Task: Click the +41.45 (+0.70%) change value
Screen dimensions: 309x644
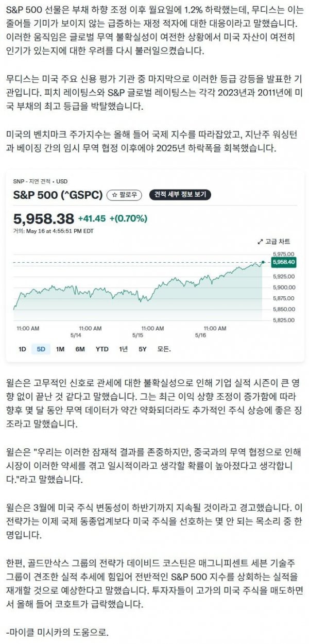Action: pos(113,218)
